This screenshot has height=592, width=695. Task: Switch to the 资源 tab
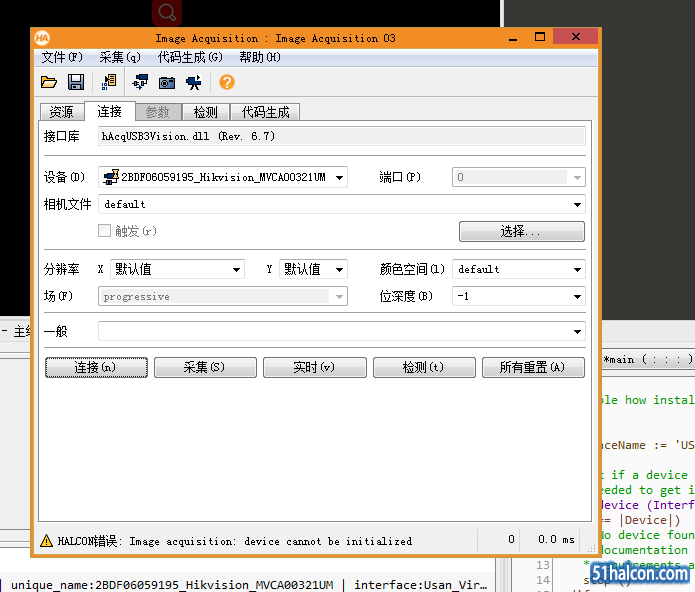click(x=62, y=112)
